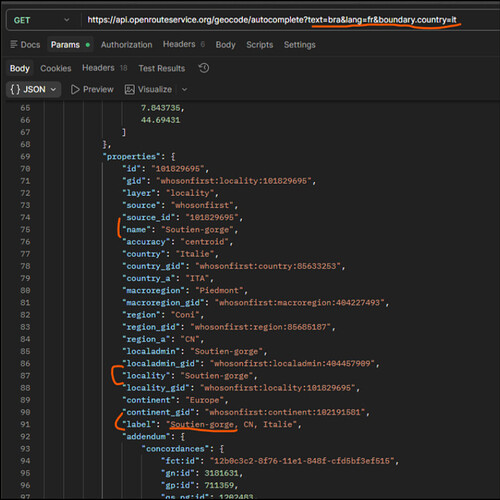Go to the Settings tab
Viewport: 500px width, 500px height.
pyautogui.click(x=299, y=45)
